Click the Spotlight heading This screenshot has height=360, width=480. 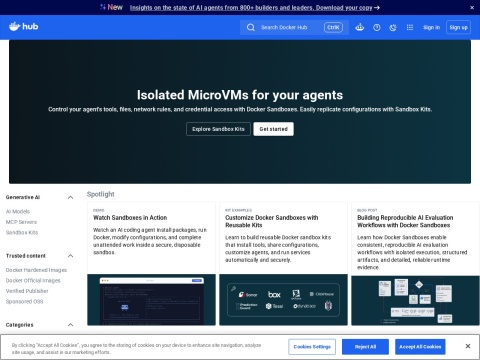pyautogui.click(x=101, y=194)
